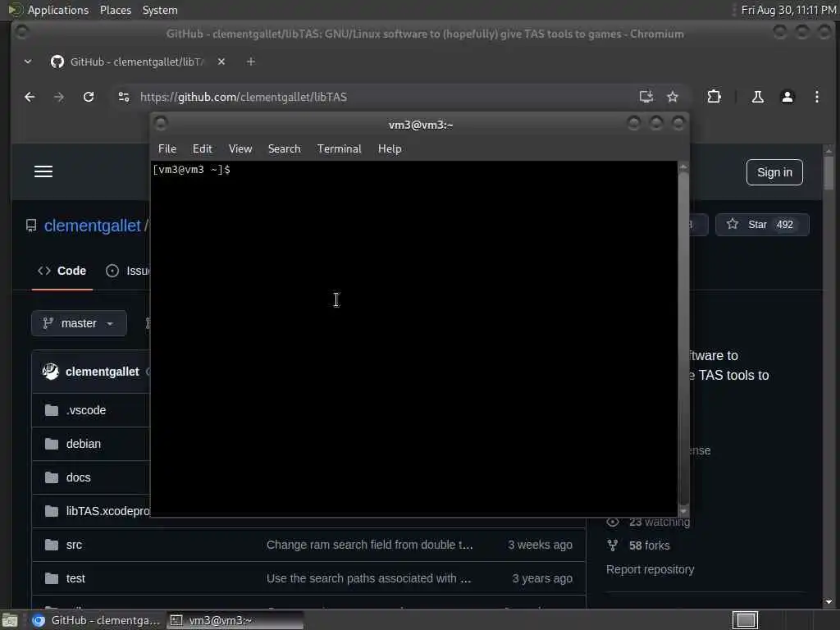Click the 23 watching link
Viewport: 840px width, 630px height.
pos(659,523)
